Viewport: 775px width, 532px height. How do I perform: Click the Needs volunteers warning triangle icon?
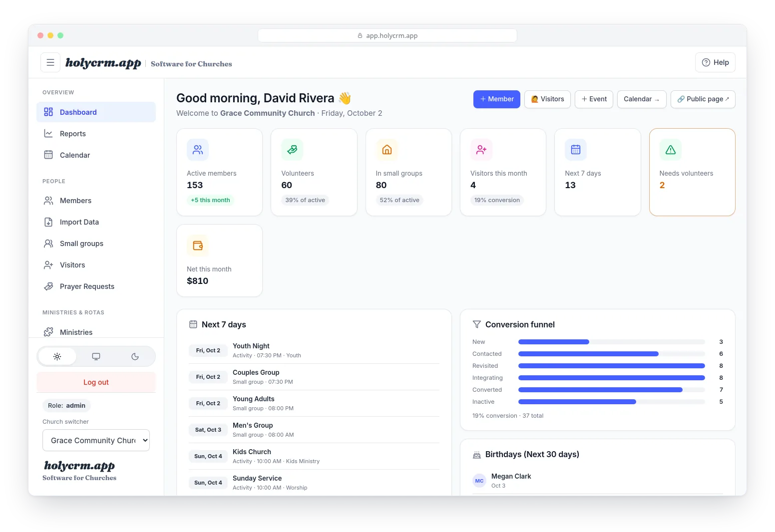(671, 150)
